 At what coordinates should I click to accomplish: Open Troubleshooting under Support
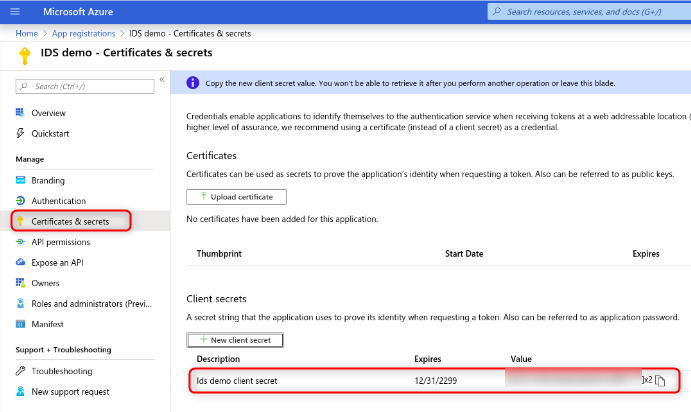62,371
